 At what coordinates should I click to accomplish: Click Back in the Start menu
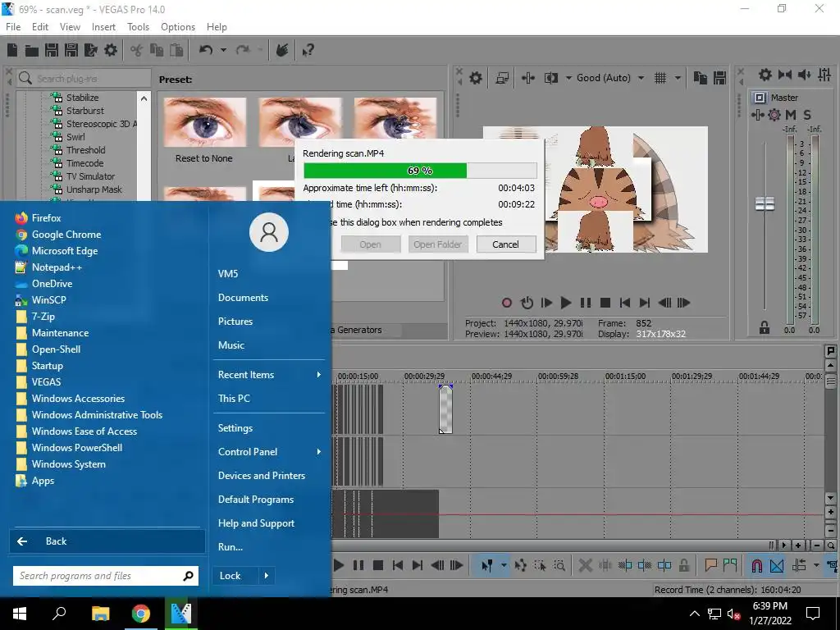(x=107, y=541)
